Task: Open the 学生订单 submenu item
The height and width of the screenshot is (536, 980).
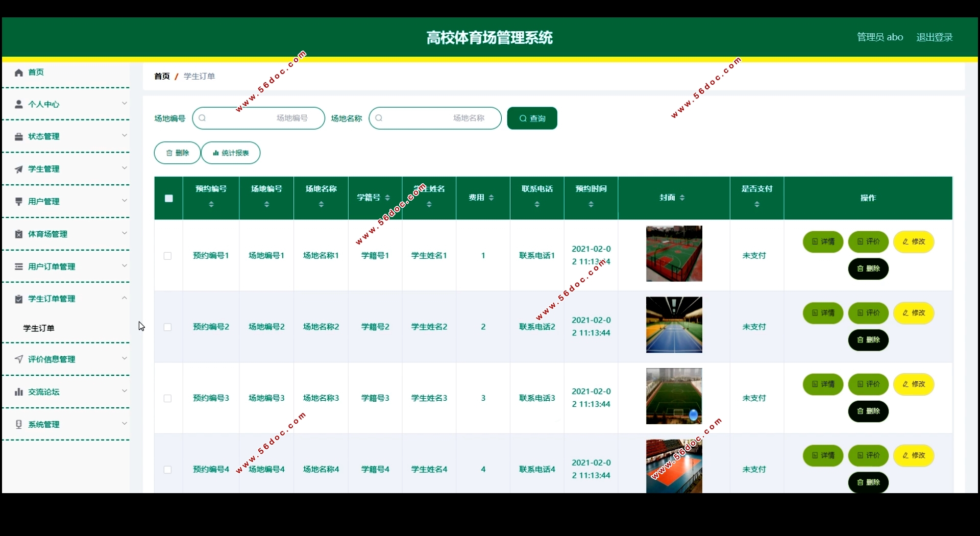Action: (x=39, y=328)
